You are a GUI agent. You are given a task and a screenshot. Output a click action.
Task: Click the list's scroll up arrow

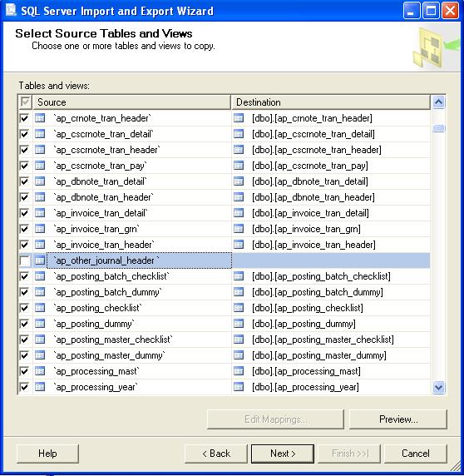point(438,102)
